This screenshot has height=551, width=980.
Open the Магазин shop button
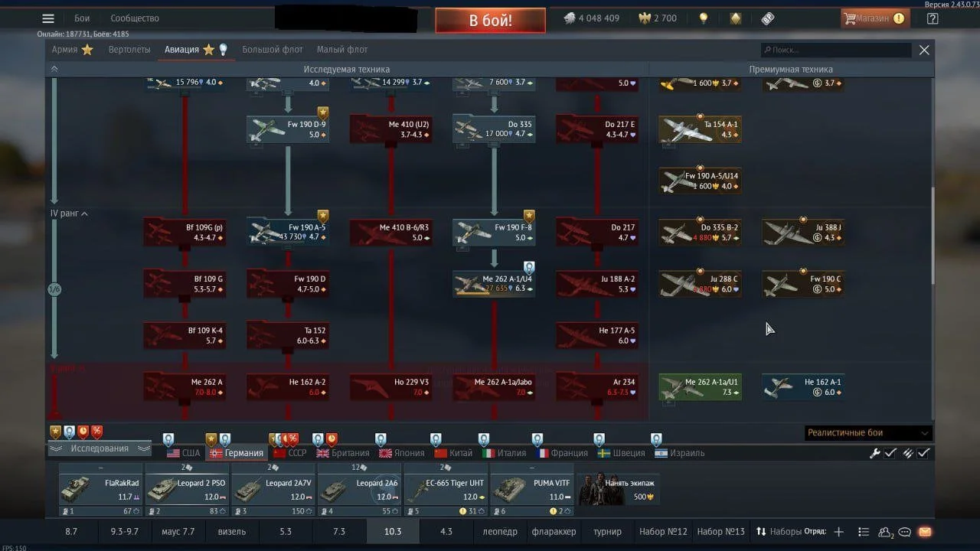click(875, 18)
